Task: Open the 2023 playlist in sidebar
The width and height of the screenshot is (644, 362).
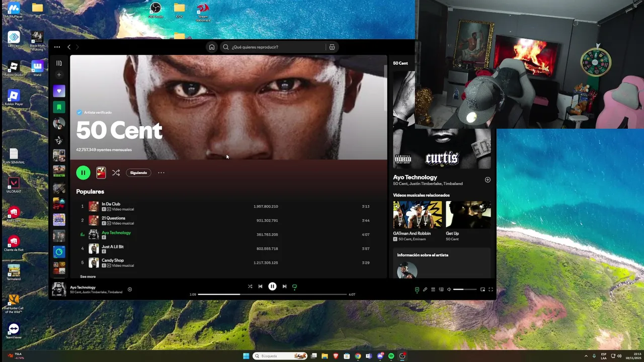Action: 59,220
